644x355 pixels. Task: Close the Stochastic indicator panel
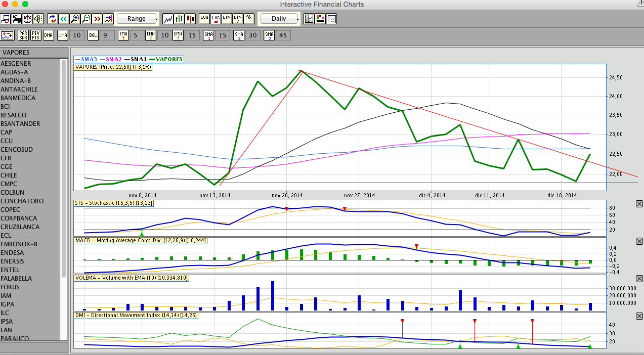click(639, 204)
